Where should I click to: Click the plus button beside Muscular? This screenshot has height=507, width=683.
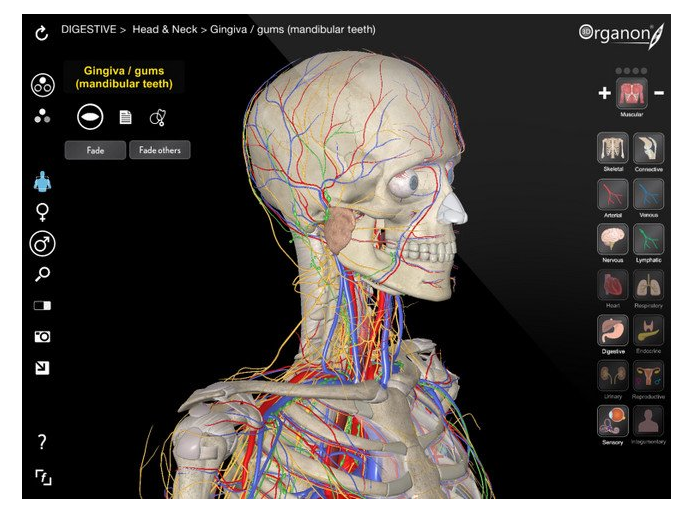[x=604, y=93]
